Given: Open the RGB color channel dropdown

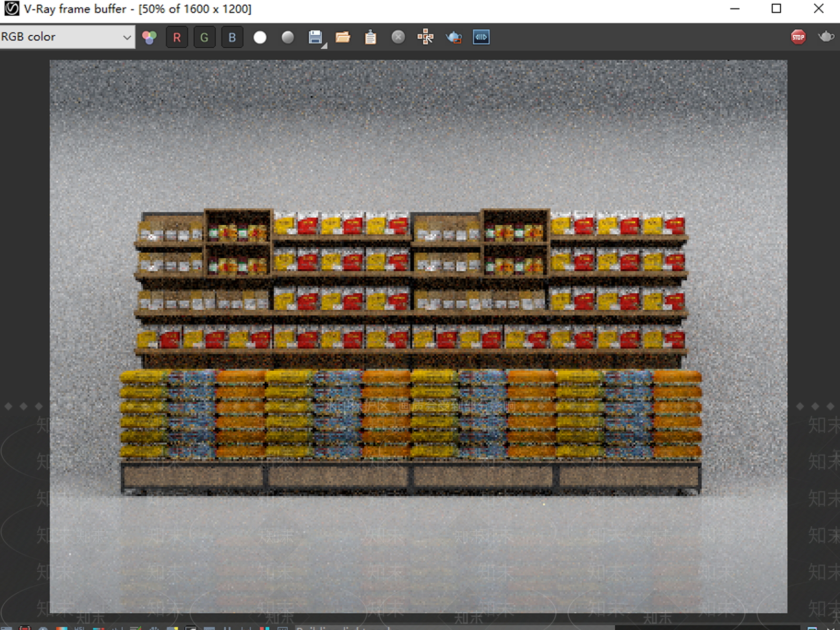Looking at the screenshot, I should click(67, 37).
